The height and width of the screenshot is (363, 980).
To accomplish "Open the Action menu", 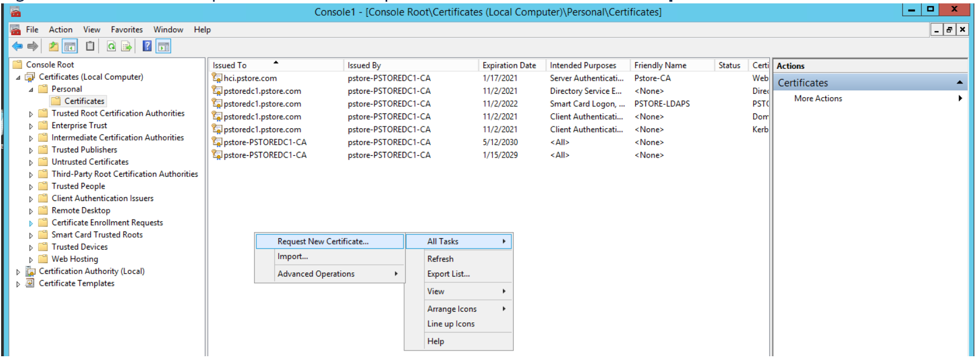I will (x=60, y=30).
